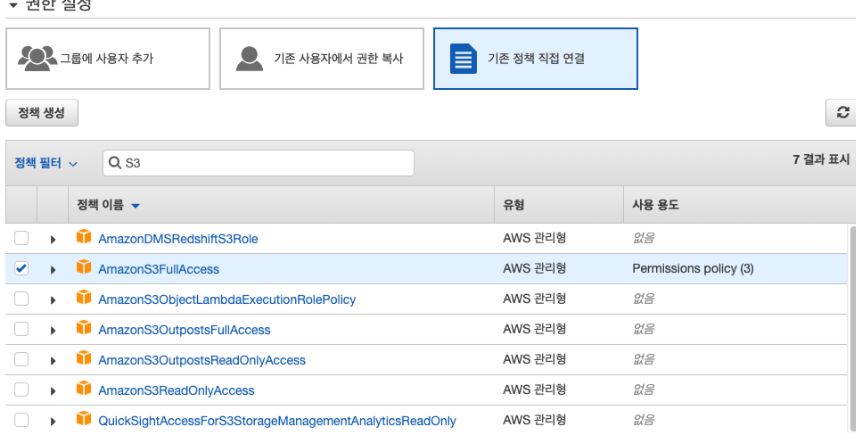Image resolution: width=856 pixels, height=433 pixels.
Task: Expand the AmazonS3FullAccess row details
Action: tap(53, 270)
